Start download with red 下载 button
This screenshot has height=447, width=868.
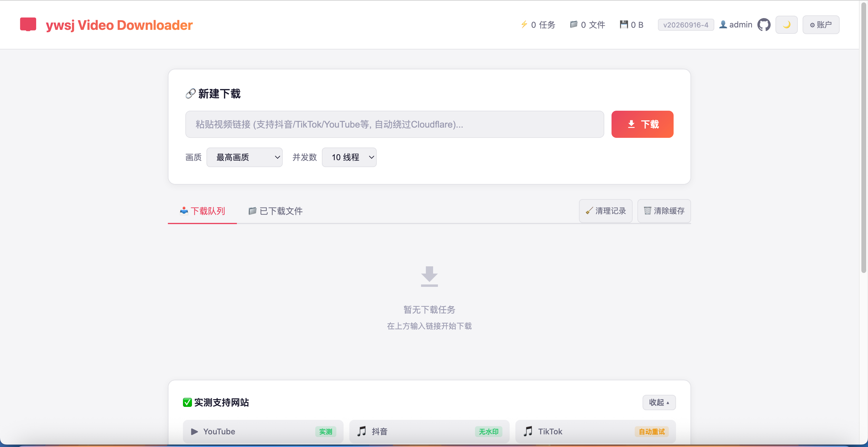tap(642, 124)
